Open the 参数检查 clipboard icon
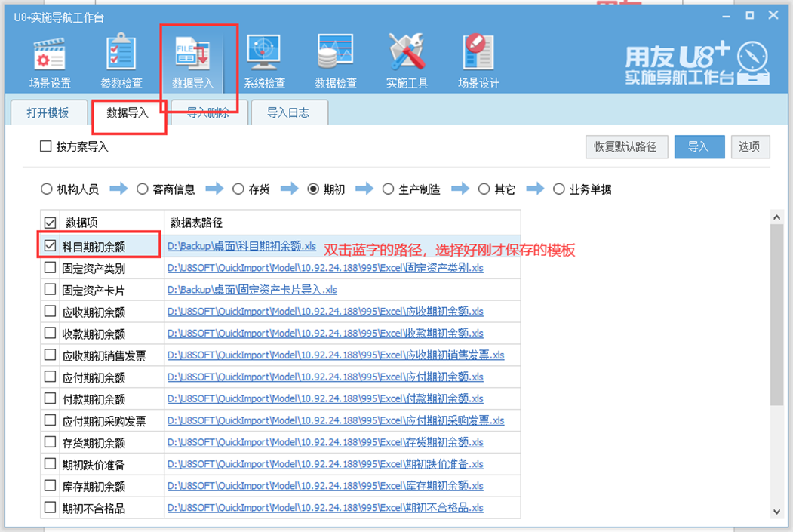 121,61
